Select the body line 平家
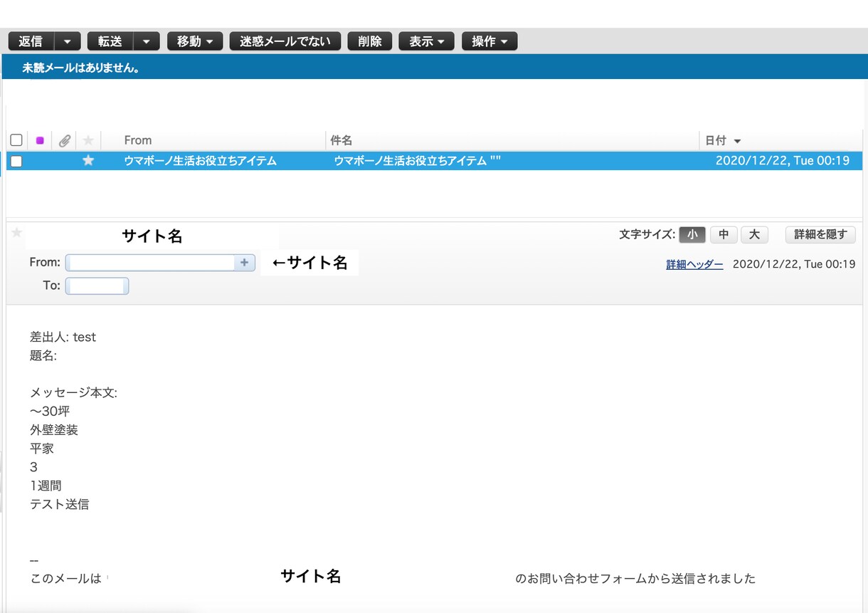This screenshot has width=868, height=613. pos(42,449)
